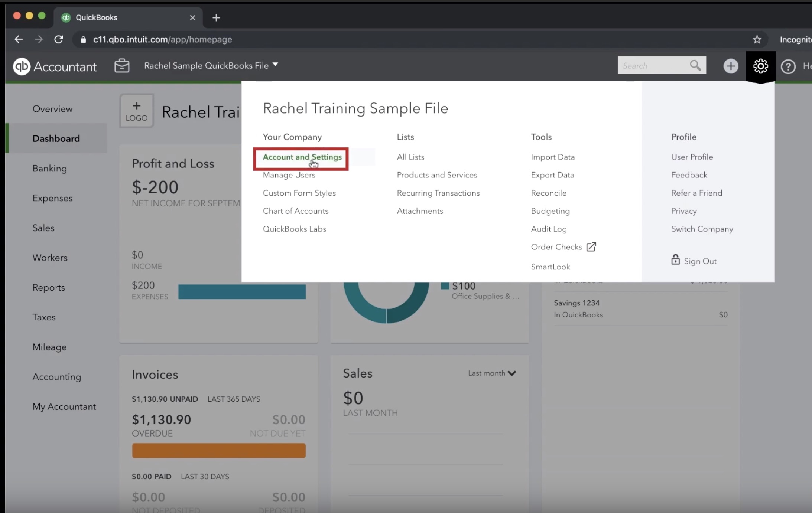This screenshot has height=513, width=812.
Task: Click the browser back arrow
Action: (19, 39)
